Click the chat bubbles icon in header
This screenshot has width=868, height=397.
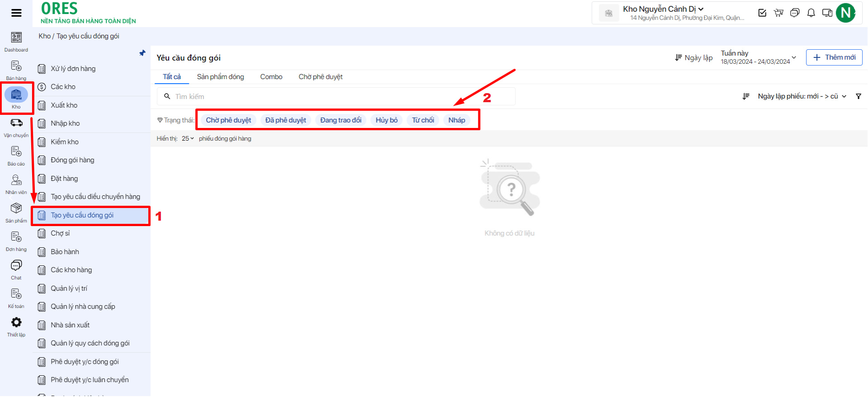point(795,13)
